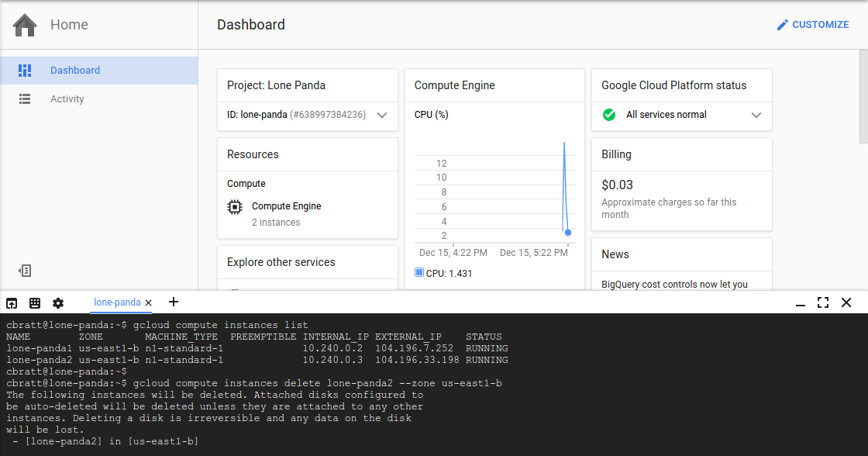Collapse the left navigation sidebar
Screen dimensions: 868x456
point(24,270)
